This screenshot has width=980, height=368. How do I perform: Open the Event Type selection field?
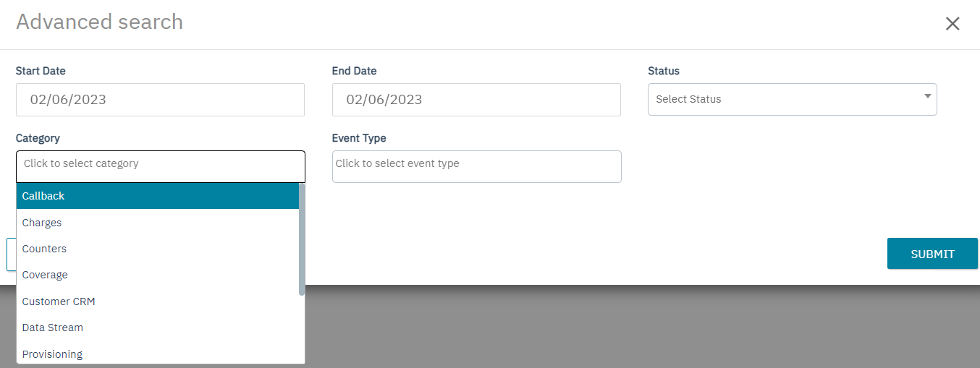476,166
